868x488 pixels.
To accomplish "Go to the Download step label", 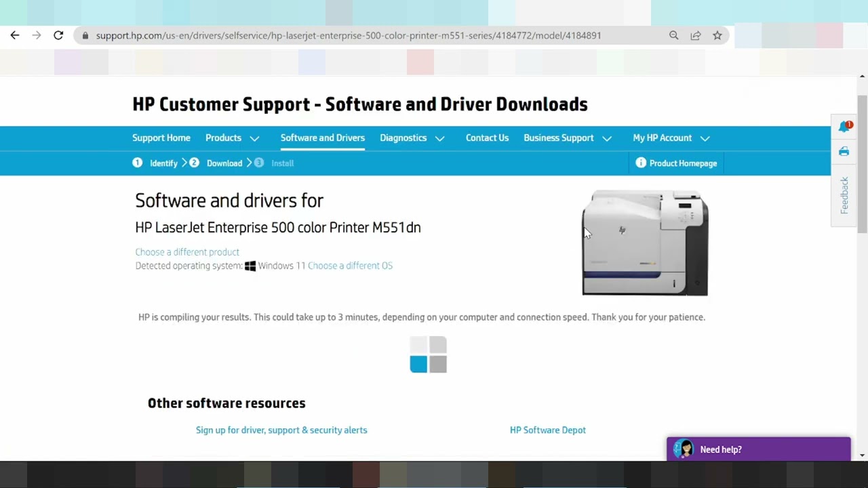I will [224, 163].
